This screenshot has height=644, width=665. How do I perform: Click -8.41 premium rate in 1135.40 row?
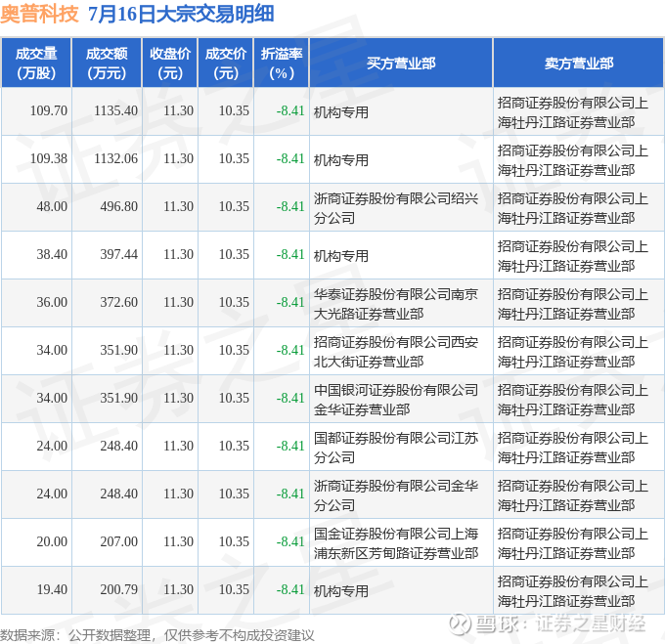click(290, 110)
